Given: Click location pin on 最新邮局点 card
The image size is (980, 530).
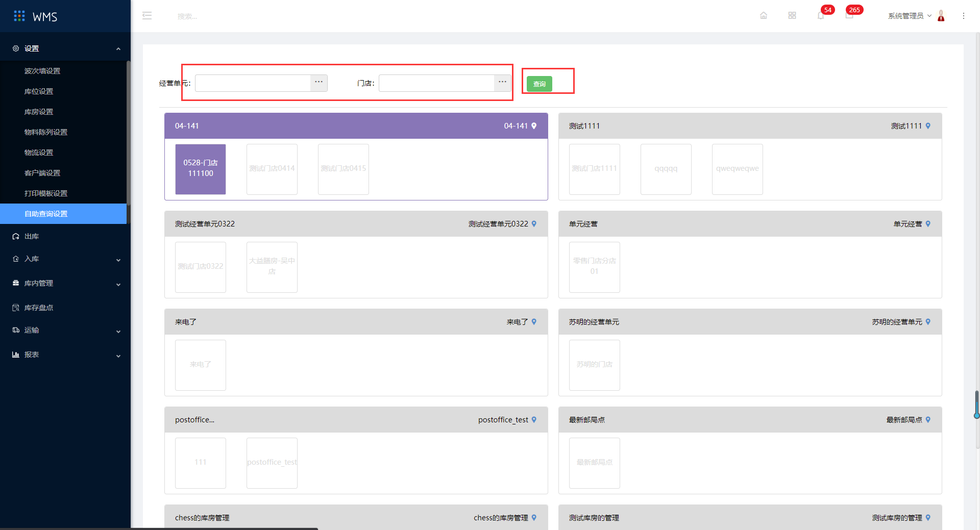Looking at the screenshot, I should 928,420.
